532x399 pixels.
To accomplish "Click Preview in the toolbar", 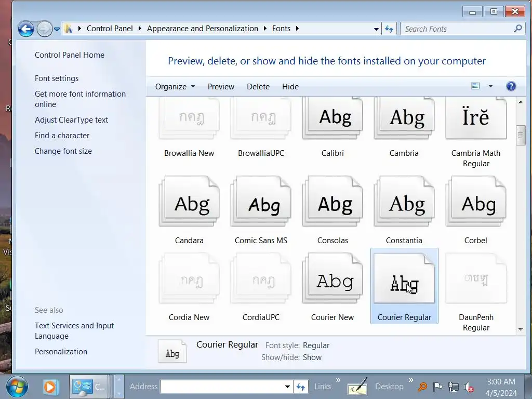I will [x=221, y=87].
